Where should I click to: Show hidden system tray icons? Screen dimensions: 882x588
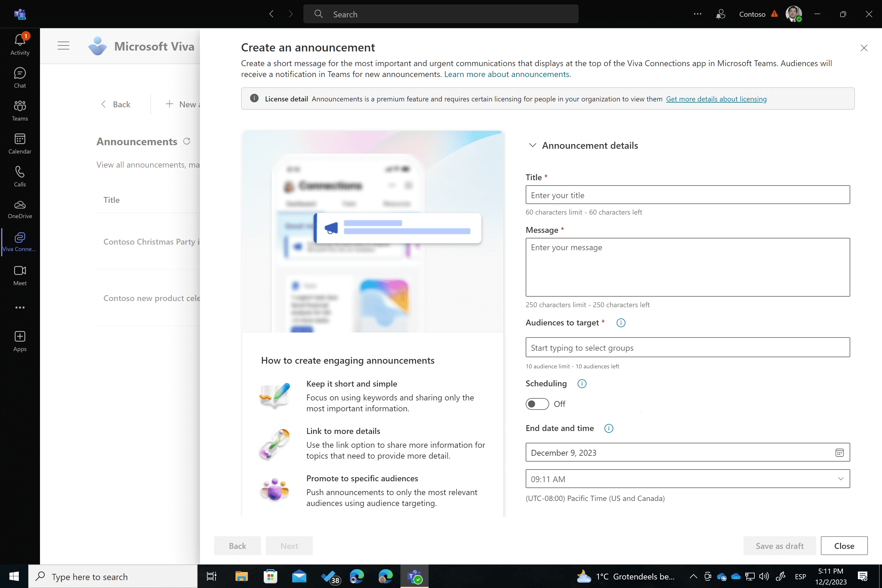(693, 576)
